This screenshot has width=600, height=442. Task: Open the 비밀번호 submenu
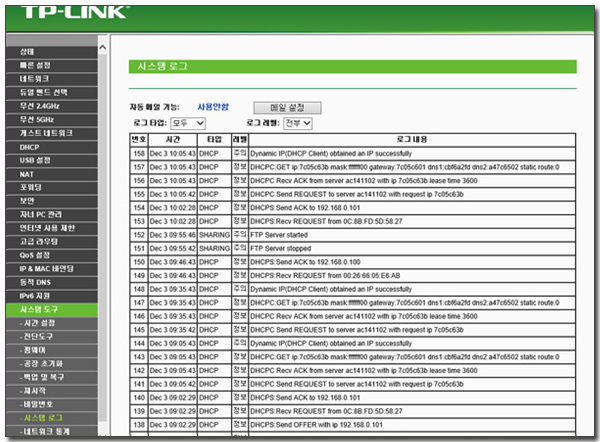52,404
